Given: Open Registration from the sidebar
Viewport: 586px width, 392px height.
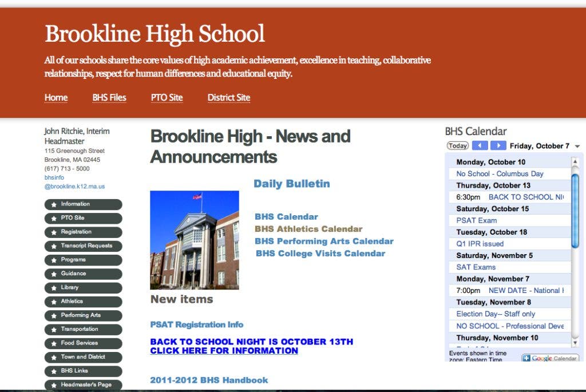Looking at the screenshot, I should 84,232.
